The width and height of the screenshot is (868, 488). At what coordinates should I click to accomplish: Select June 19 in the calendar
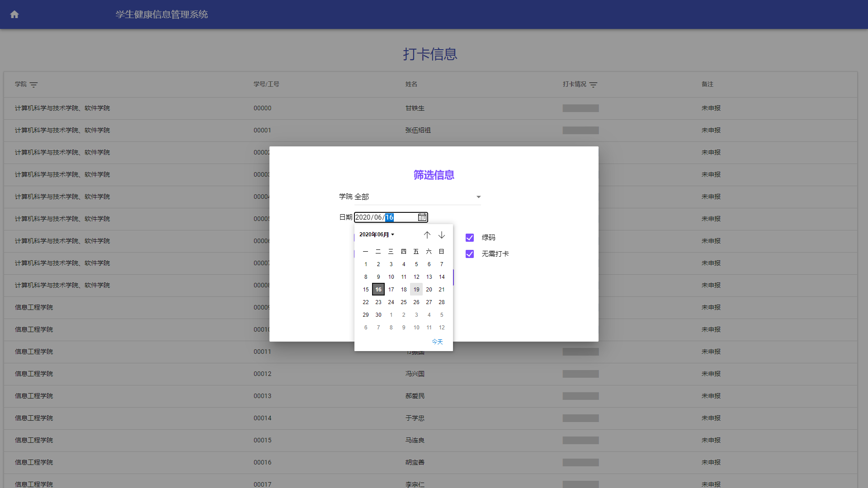(x=416, y=290)
